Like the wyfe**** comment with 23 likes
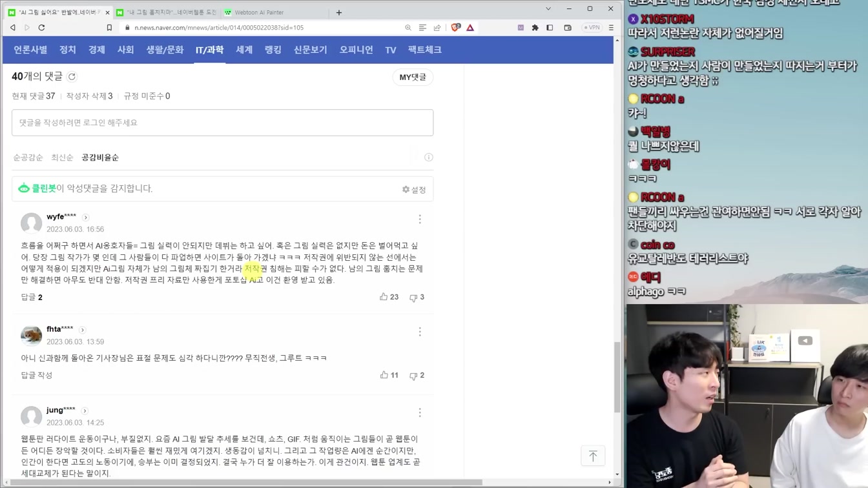This screenshot has height=488, width=868. pyautogui.click(x=389, y=297)
